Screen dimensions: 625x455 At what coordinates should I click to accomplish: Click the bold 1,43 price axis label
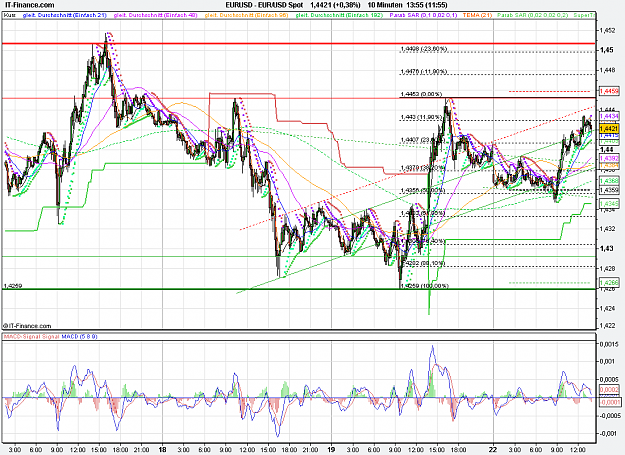(607, 248)
